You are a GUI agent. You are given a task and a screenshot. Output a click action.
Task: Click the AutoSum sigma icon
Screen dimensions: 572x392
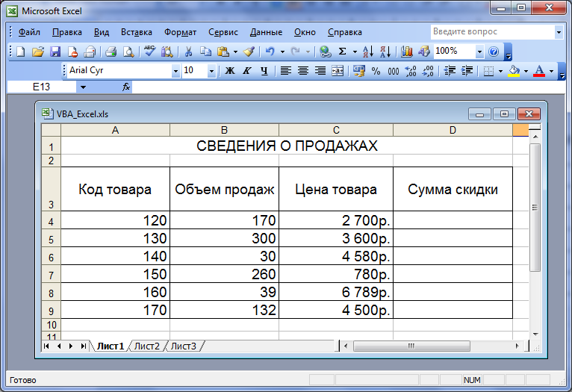click(x=342, y=52)
